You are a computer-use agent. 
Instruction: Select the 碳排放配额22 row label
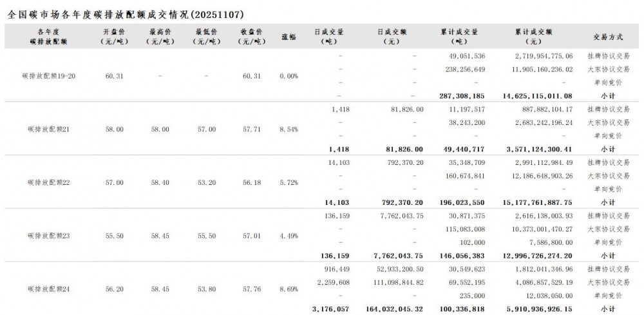[48, 182]
